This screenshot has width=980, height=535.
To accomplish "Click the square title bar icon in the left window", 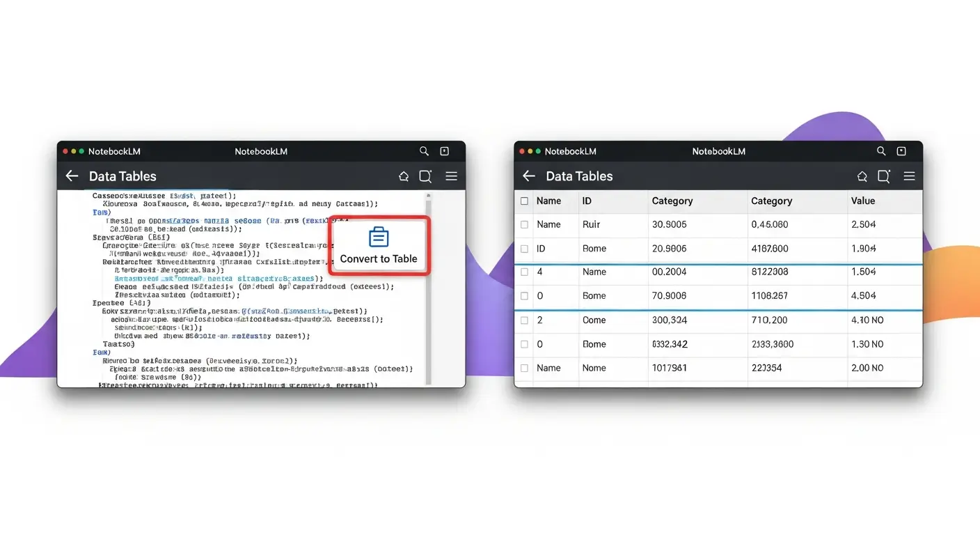I will tap(445, 151).
